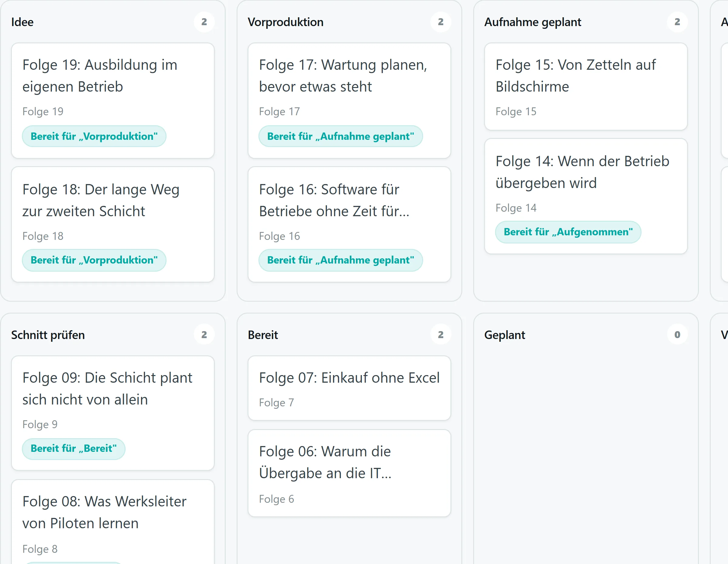Open card Folge 19: Ausbildung im eigenen Betrieb

coord(113,101)
